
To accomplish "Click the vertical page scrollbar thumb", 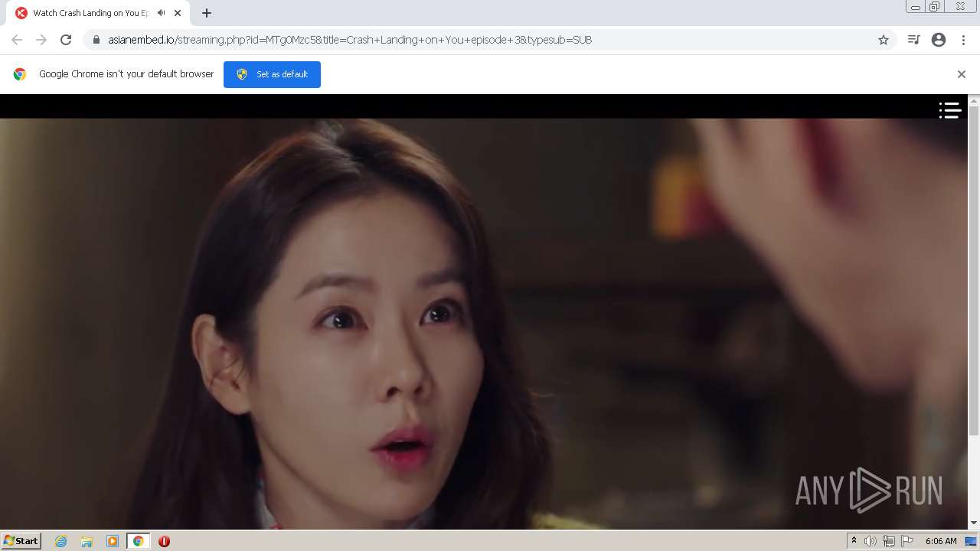I will 974,271.
